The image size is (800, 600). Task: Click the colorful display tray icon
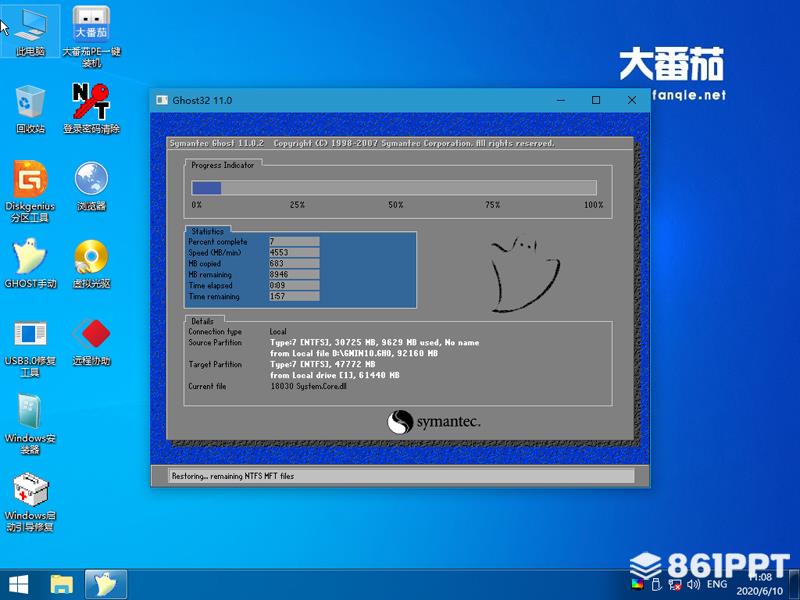[x=637, y=585]
